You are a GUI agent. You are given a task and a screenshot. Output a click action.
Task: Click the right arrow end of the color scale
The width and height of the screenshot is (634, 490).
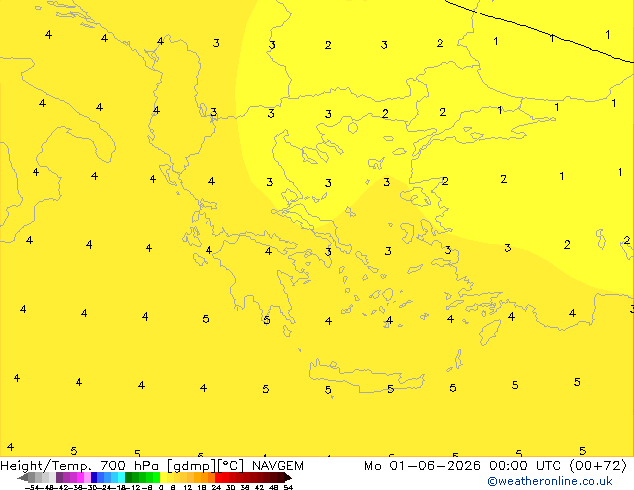(288, 477)
